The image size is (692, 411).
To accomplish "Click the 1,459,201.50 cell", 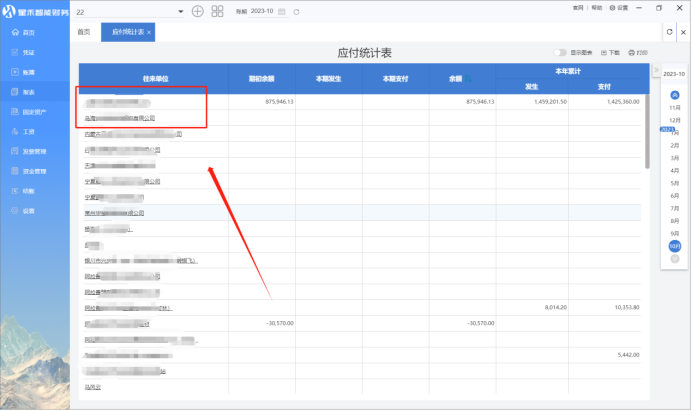I will point(550,102).
